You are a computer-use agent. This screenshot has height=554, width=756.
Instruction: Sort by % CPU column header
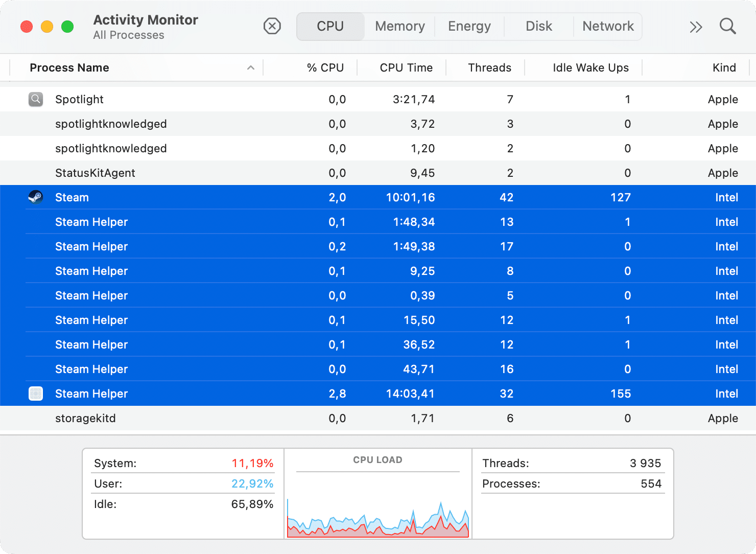325,67
